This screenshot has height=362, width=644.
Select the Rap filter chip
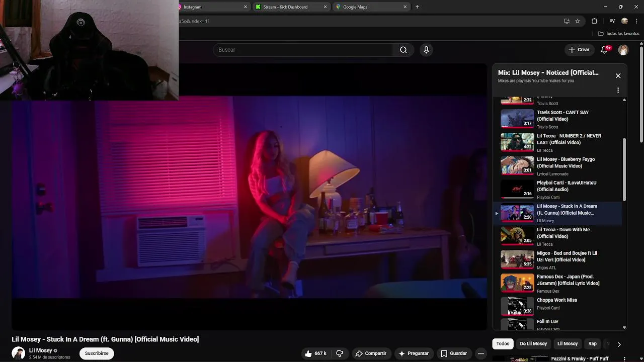(x=592, y=344)
